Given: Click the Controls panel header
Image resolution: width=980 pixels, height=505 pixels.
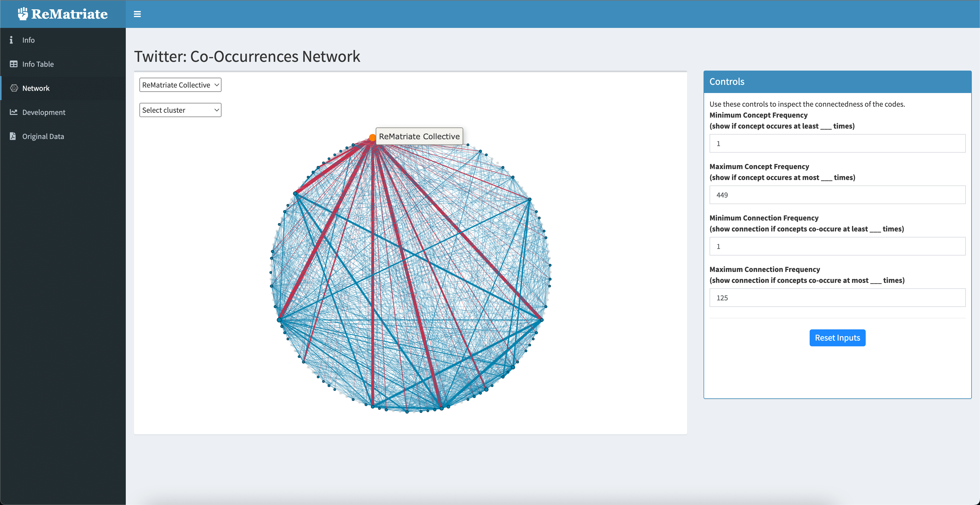Looking at the screenshot, I should tap(837, 82).
